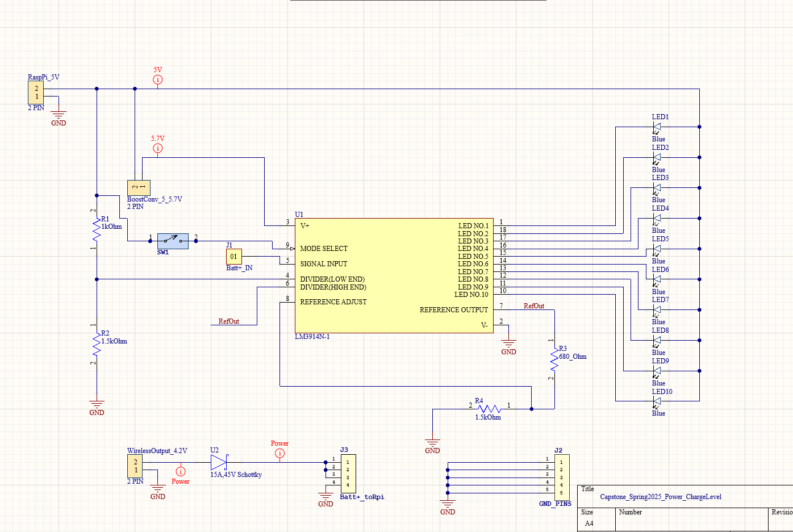Click the V+ pin label on U1
Screen dimensions: 793x532
pos(304,226)
